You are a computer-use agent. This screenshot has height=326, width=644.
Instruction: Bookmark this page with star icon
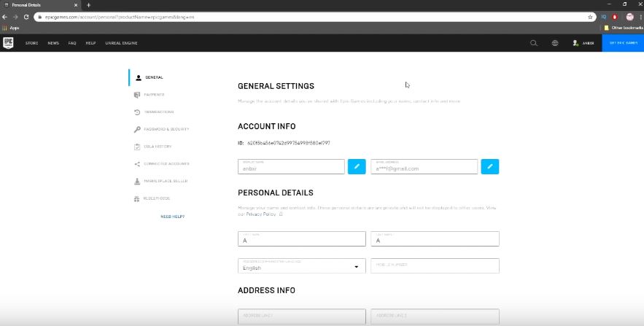pos(590,16)
